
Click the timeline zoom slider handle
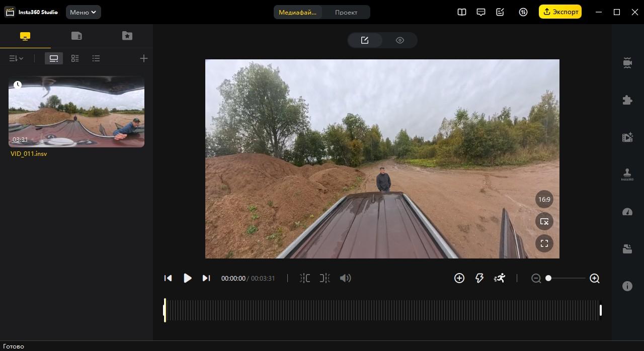[548, 278]
